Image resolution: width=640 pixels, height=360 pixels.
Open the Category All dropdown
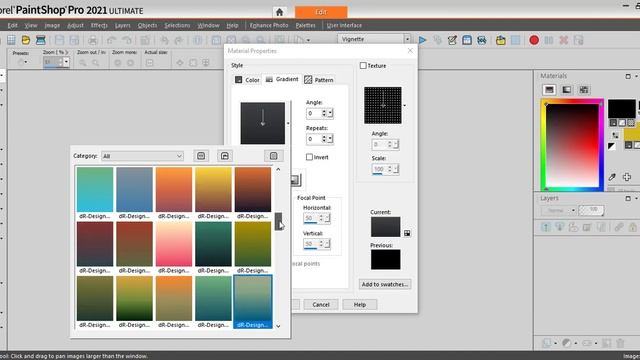click(x=142, y=156)
